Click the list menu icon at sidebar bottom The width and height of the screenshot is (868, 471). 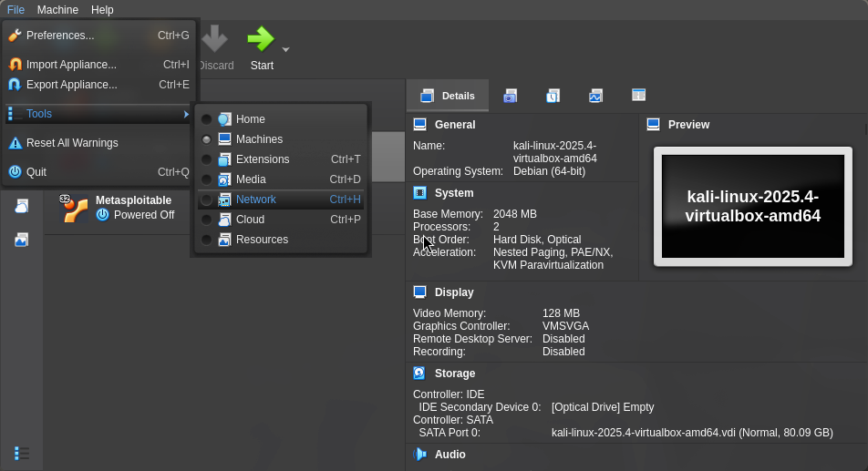click(x=22, y=454)
